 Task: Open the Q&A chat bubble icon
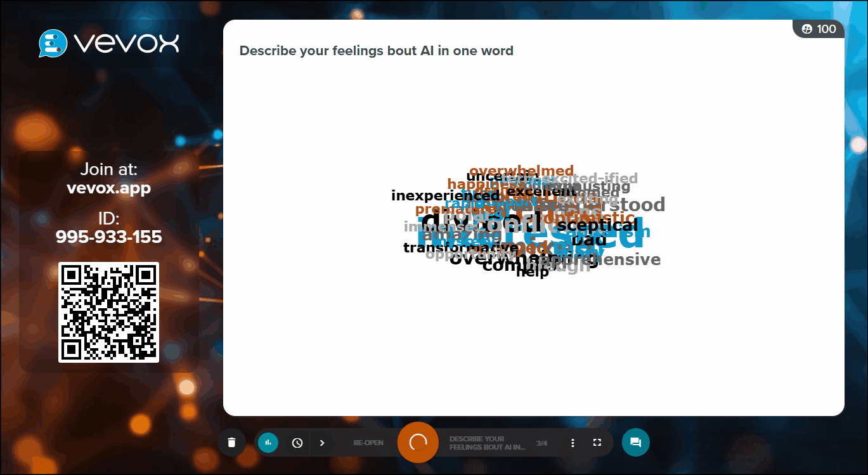636,443
